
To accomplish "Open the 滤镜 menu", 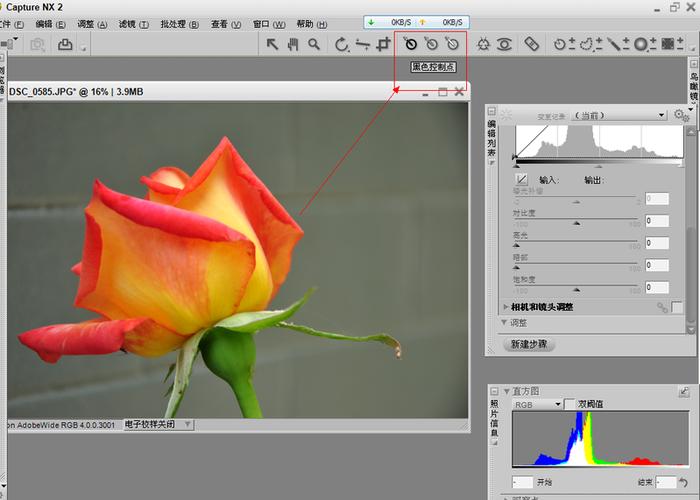I will 133,24.
